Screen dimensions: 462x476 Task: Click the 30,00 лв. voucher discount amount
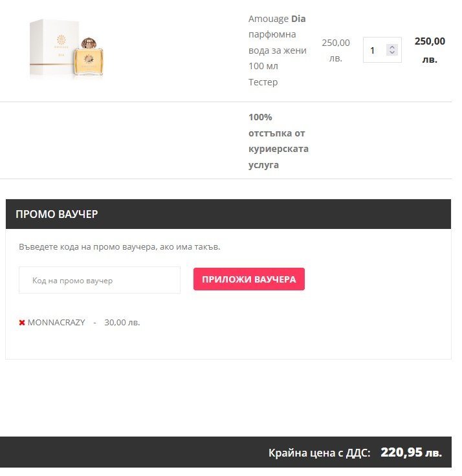coord(122,322)
